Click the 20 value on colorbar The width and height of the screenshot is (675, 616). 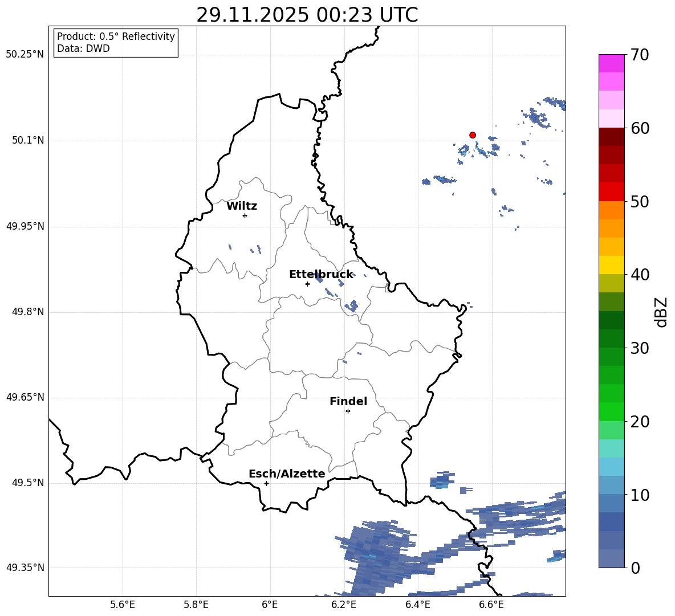point(640,422)
